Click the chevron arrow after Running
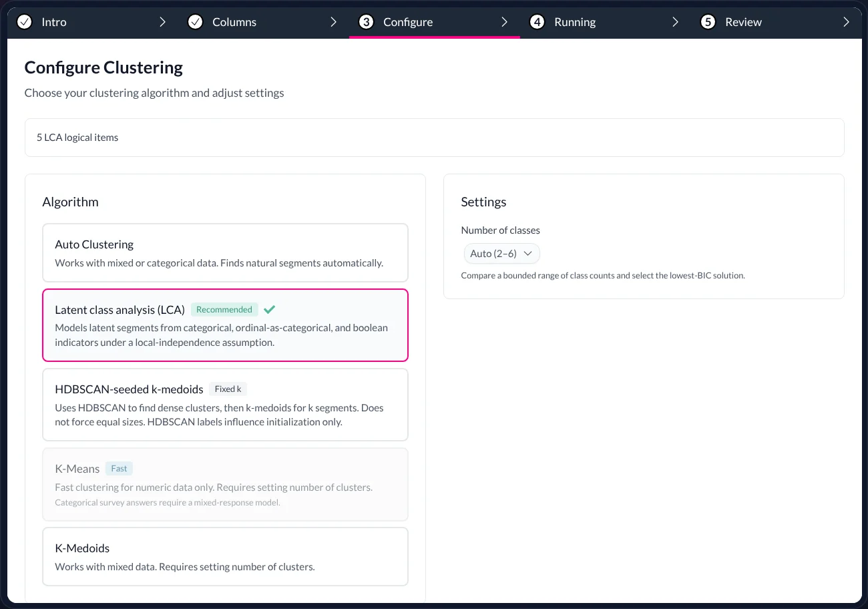Viewport: 868px width, 609px height. click(x=675, y=22)
